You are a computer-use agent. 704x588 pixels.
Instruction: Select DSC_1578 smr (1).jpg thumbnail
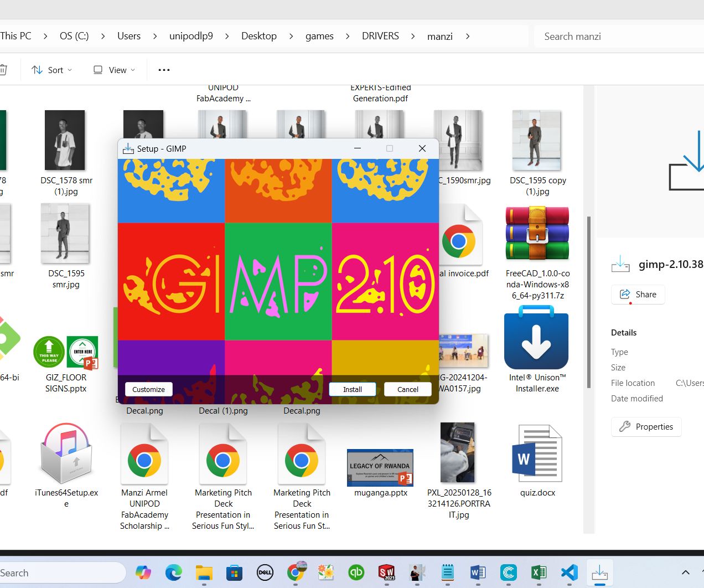[65, 140]
